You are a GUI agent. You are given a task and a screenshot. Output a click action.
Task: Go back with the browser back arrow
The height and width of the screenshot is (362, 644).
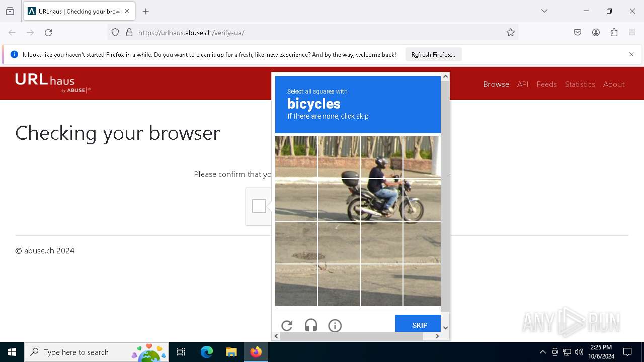(12, 33)
